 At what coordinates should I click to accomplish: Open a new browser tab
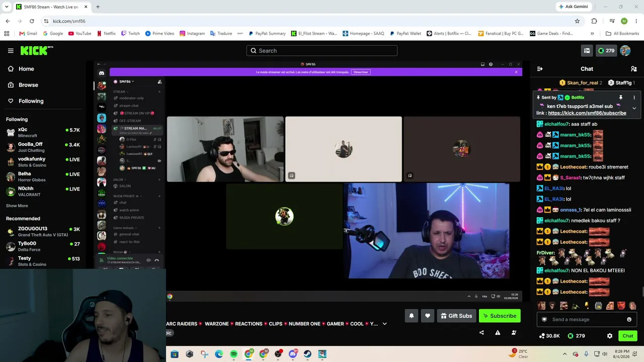pos(98,7)
